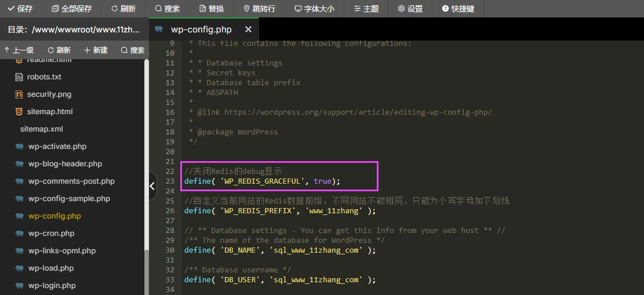Open wp-login.php in the file tree
This screenshot has width=644, height=295.
point(52,286)
